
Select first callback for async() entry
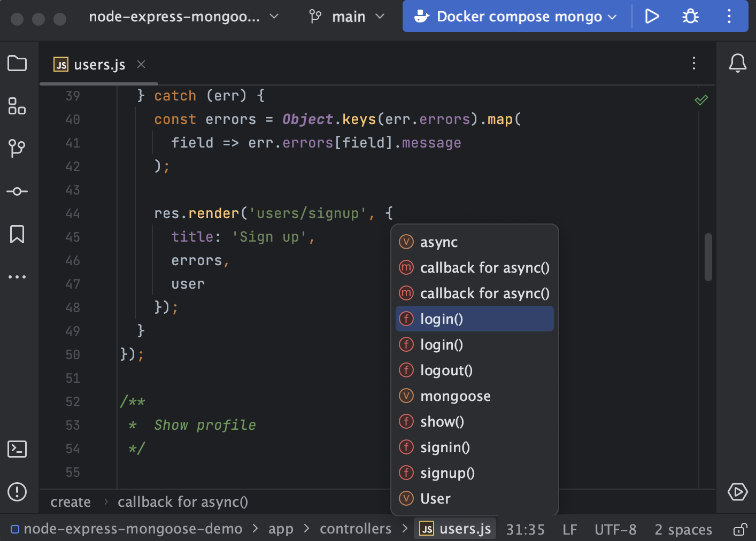click(475, 267)
